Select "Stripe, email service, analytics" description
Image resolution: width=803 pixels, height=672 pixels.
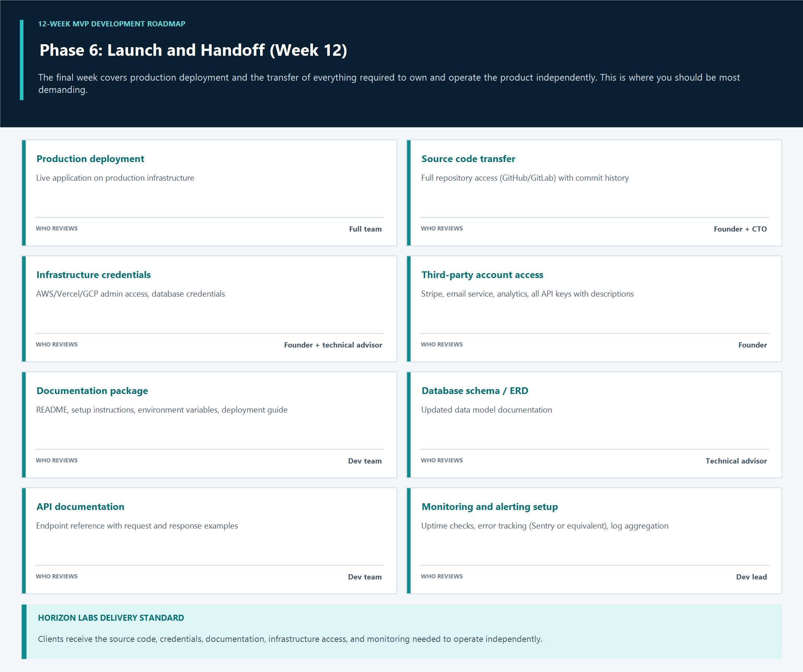[527, 294]
